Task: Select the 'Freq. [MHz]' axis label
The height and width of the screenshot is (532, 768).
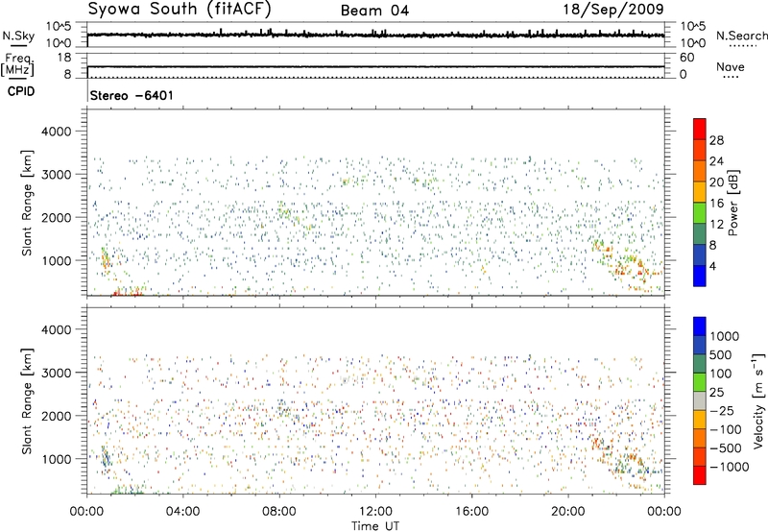Action: point(17,64)
